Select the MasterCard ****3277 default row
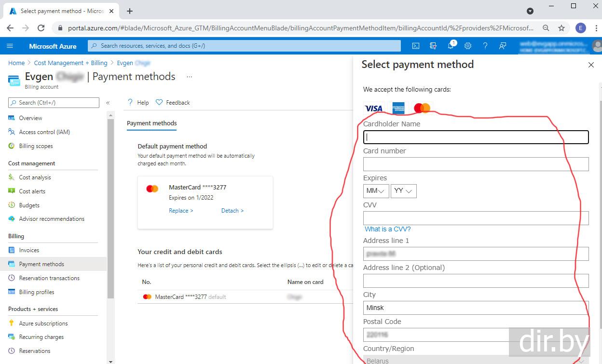The height and width of the screenshot is (364, 602). pyautogui.click(x=246, y=297)
